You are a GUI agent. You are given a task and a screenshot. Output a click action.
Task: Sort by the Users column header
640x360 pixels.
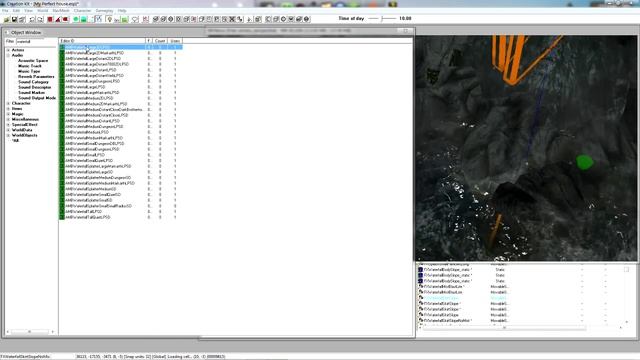175,41
